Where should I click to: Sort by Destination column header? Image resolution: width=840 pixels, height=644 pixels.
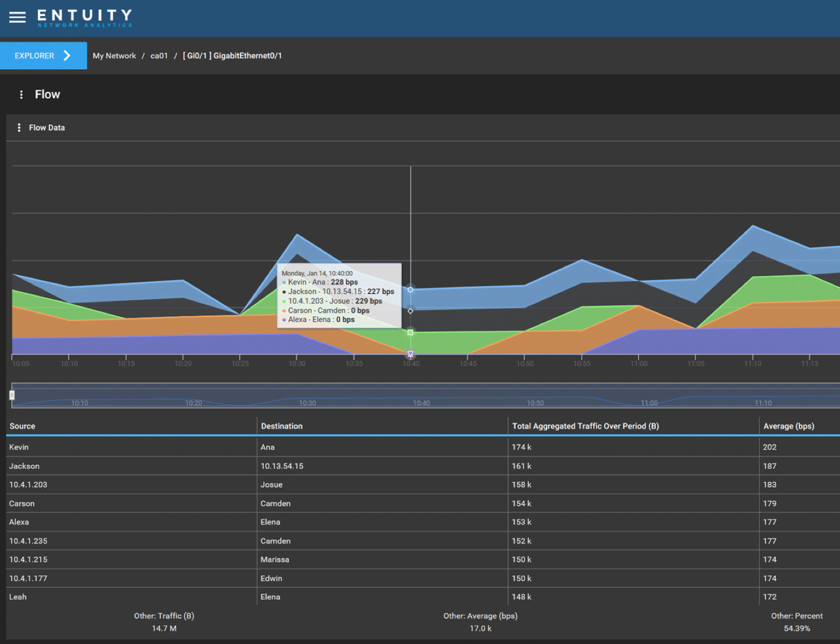pos(281,425)
